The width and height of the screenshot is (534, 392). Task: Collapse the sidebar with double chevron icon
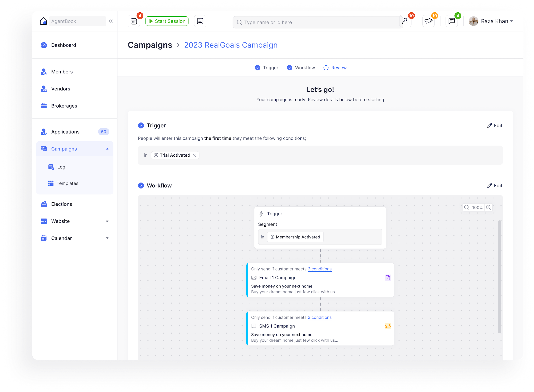tap(111, 21)
